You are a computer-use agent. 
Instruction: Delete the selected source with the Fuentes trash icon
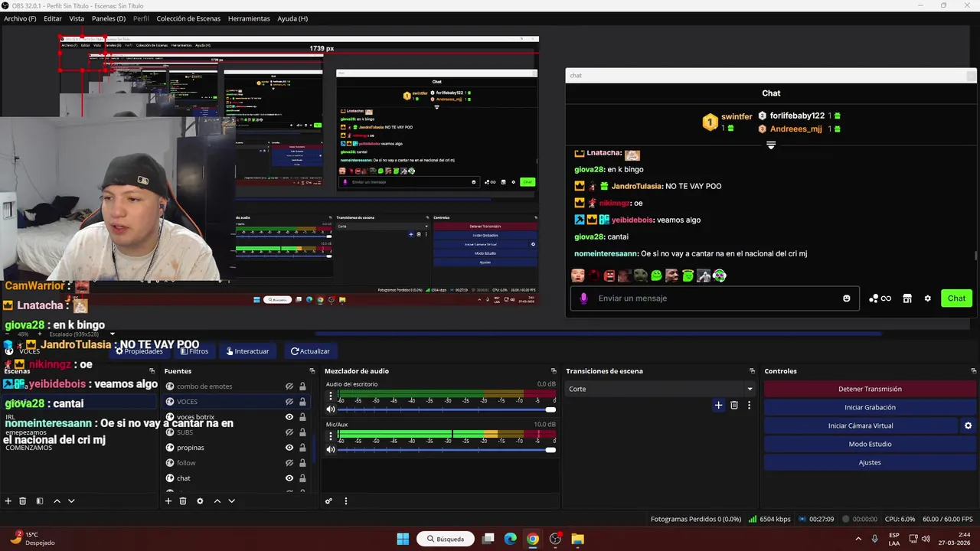183,501
